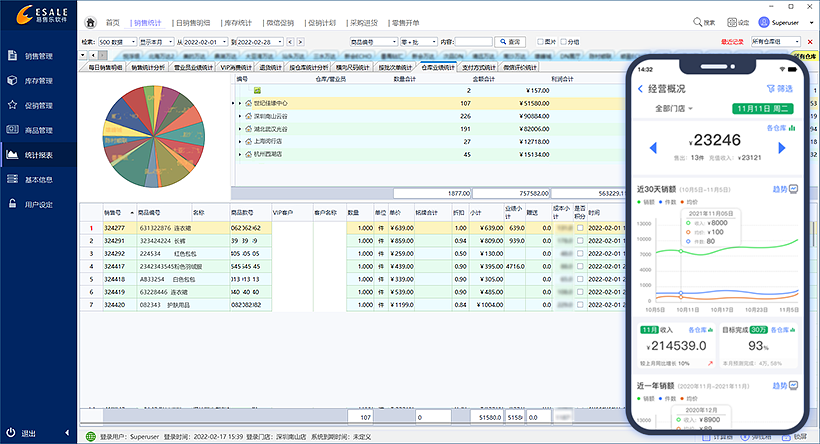
Task: Go to 商品管理 in the sidebar
Action: (x=38, y=130)
